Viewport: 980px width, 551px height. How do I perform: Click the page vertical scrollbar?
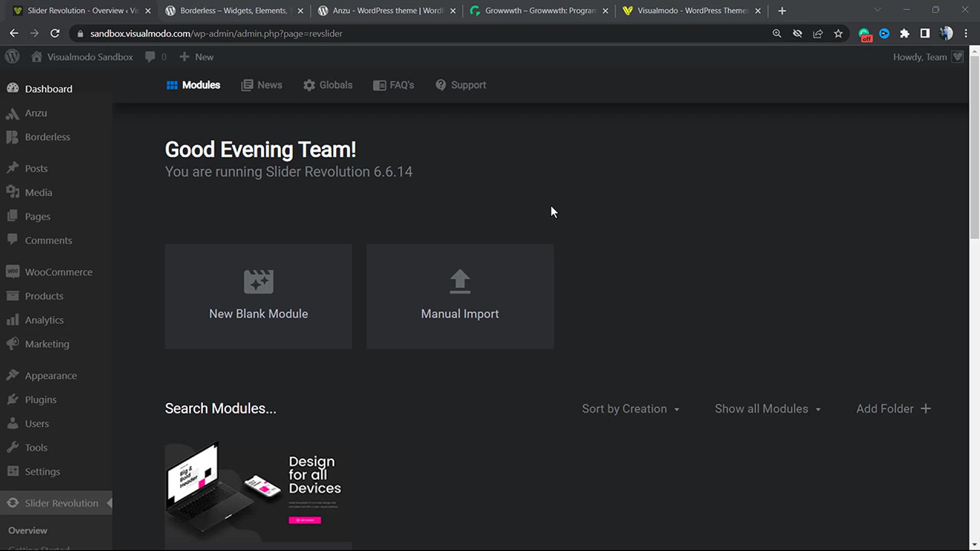point(974,146)
